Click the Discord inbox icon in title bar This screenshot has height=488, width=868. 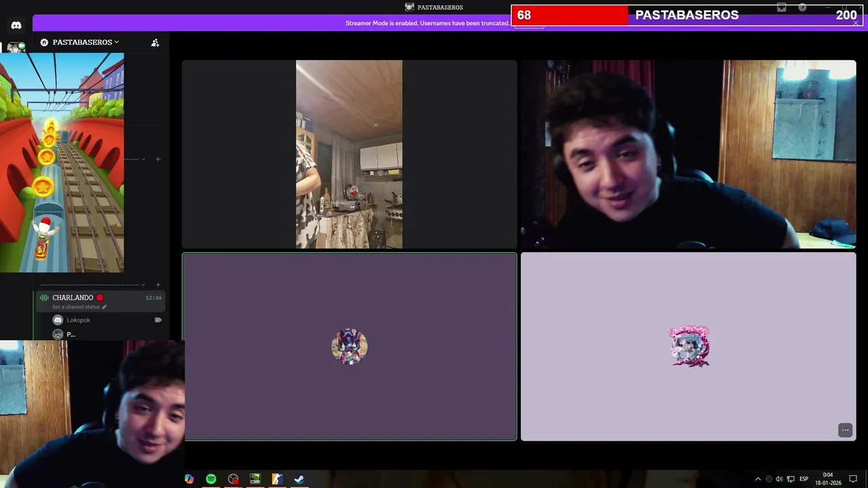click(x=781, y=7)
